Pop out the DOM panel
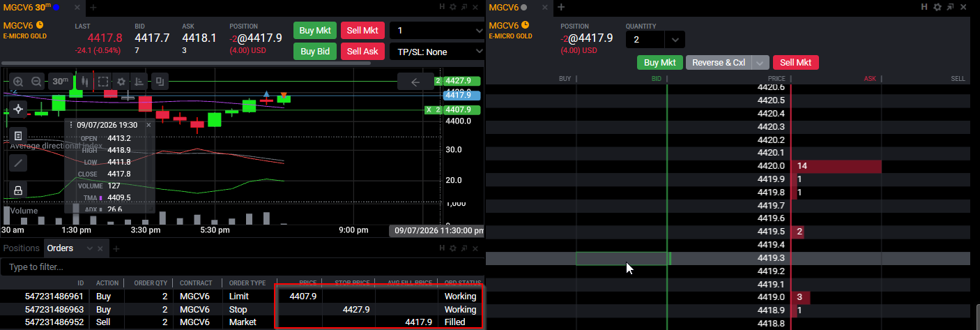This screenshot has width=980, height=330. pyautogui.click(x=949, y=6)
